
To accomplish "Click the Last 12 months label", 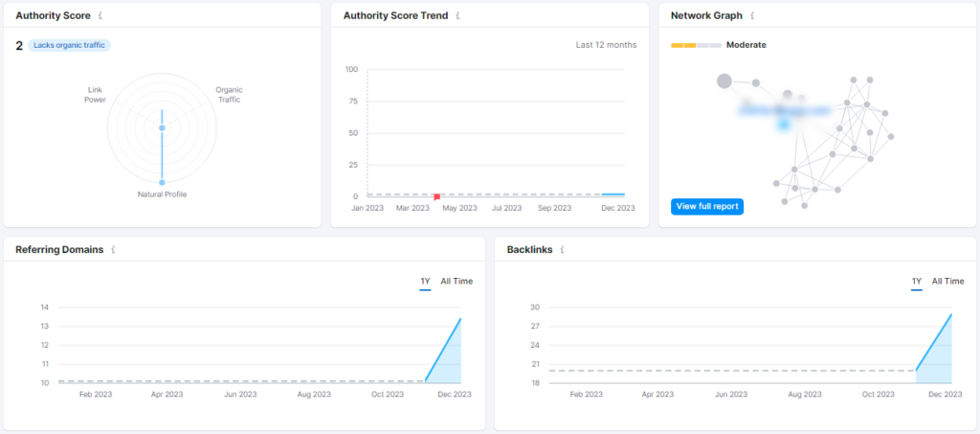I will 606,45.
